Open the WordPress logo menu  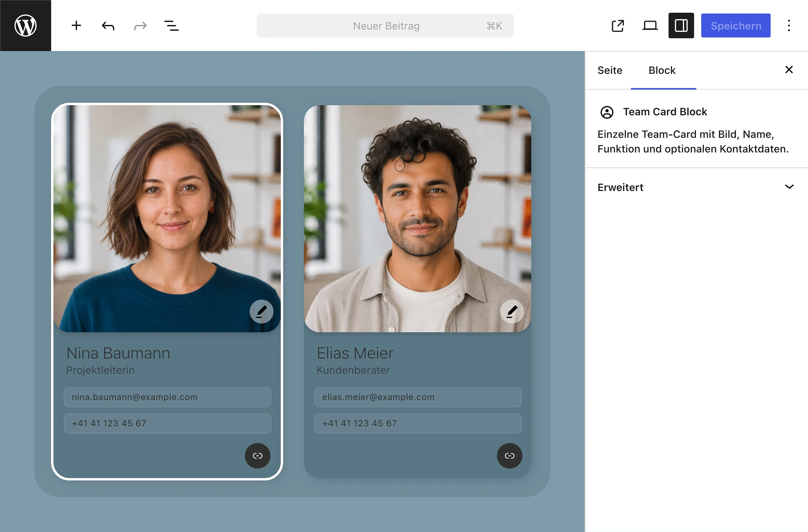click(x=26, y=26)
